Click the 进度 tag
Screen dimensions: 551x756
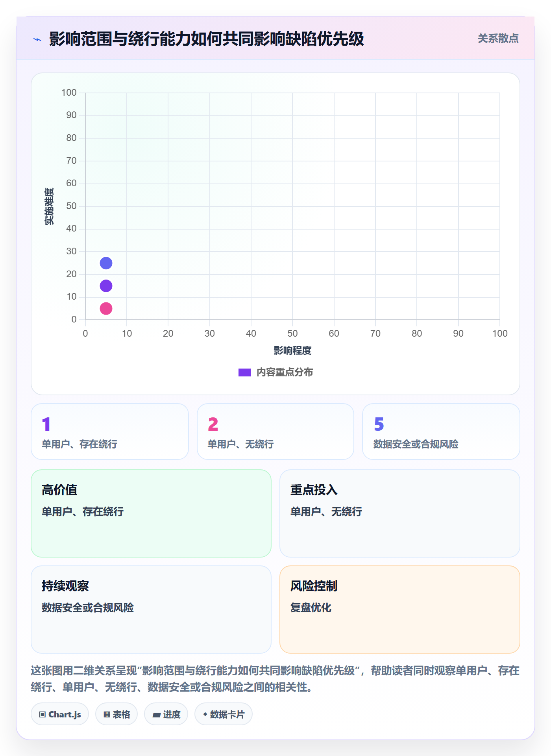point(166,714)
